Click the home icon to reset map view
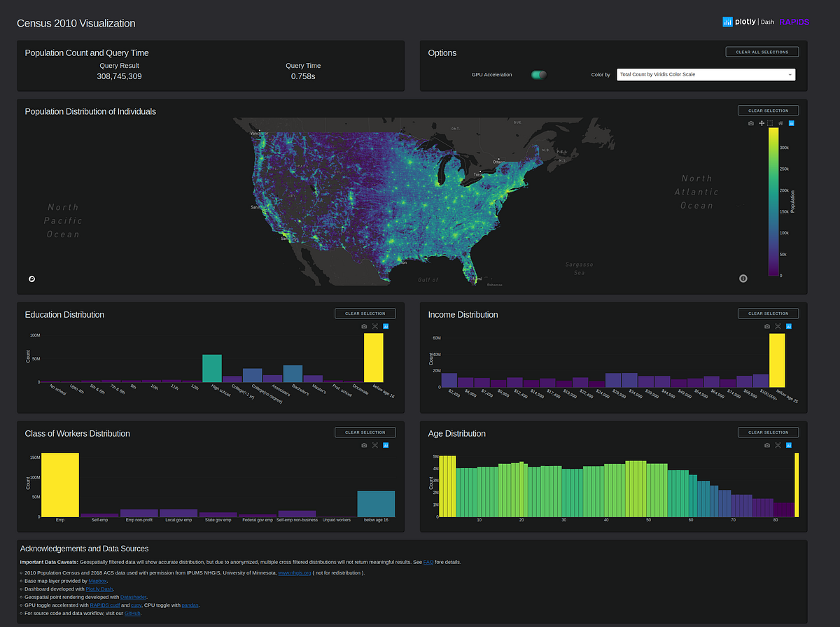Image resolution: width=840 pixels, height=627 pixels. tap(781, 123)
